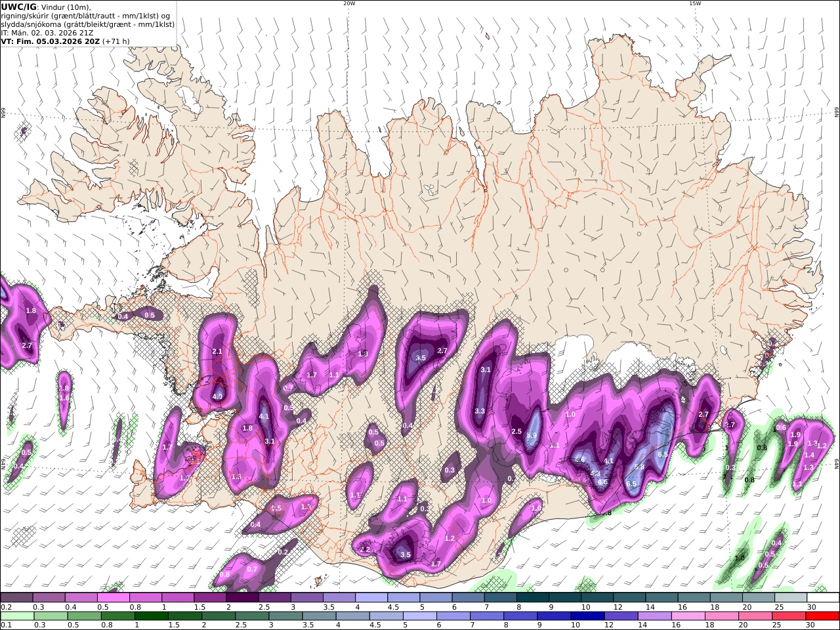The image size is (840, 630).
Task: Choose rain legend swatch between 4 and 4.5
Action: (x=352, y=616)
